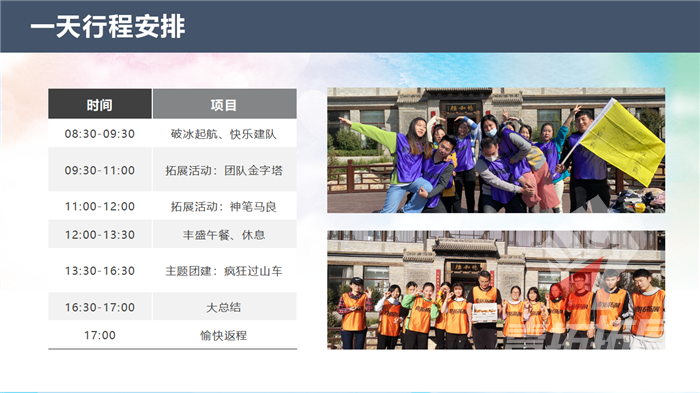
Task: Select the 拓展活动：团队金字塔 cell
Action: click(x=225, y=170)
